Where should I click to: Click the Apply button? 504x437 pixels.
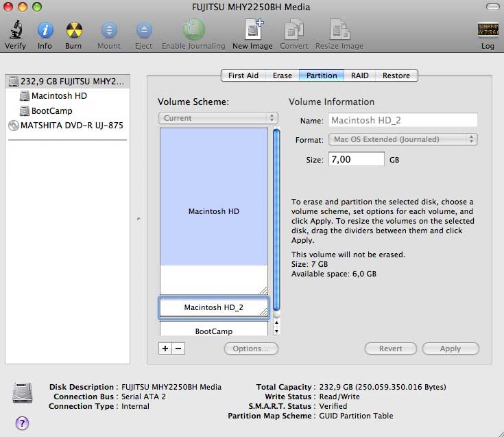(x=451, y=349)
